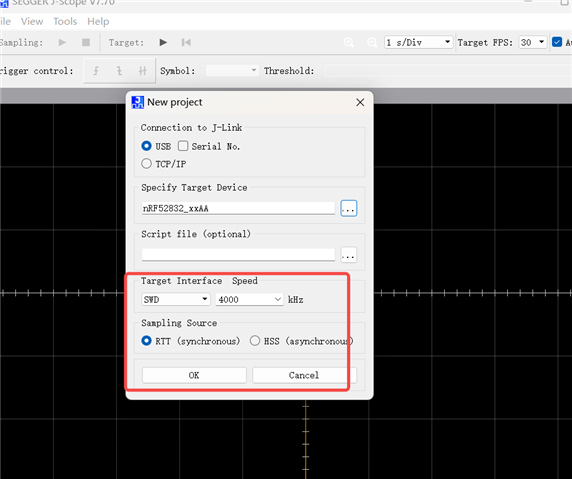
Task: Open the View menu
Action: point(32,22)
